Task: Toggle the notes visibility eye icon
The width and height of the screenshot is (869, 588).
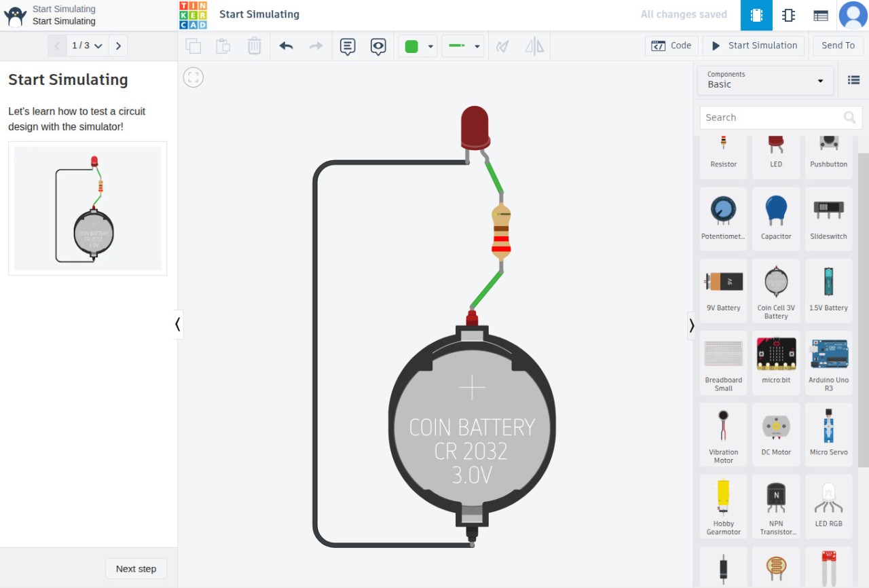Action: pos(378,46)
